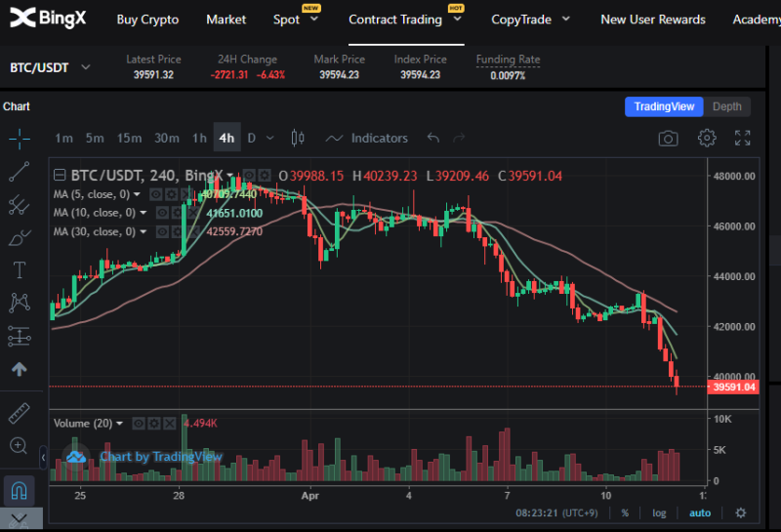The image size is (781, 532).
Task: Open the Market page
Action: 226,20
